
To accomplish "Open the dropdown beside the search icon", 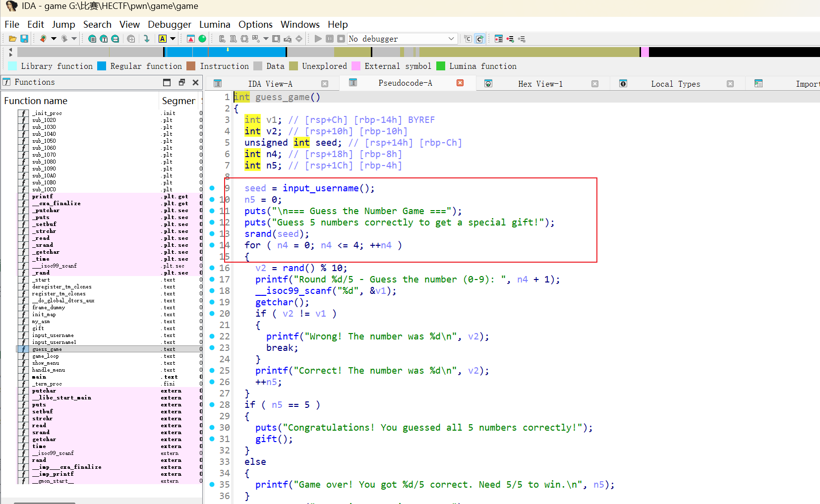I will tap(54, 39).
